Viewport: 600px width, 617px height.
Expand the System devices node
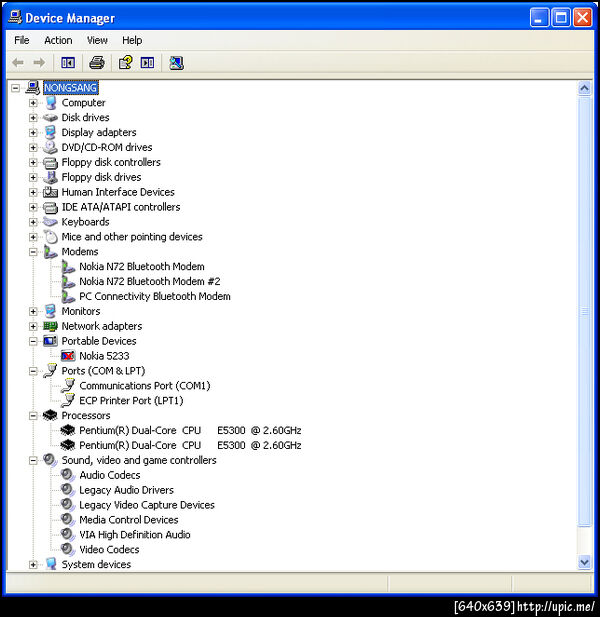33,565
